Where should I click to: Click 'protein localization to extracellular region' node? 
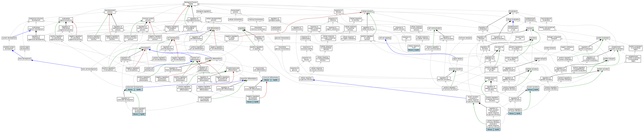(636, 48)
